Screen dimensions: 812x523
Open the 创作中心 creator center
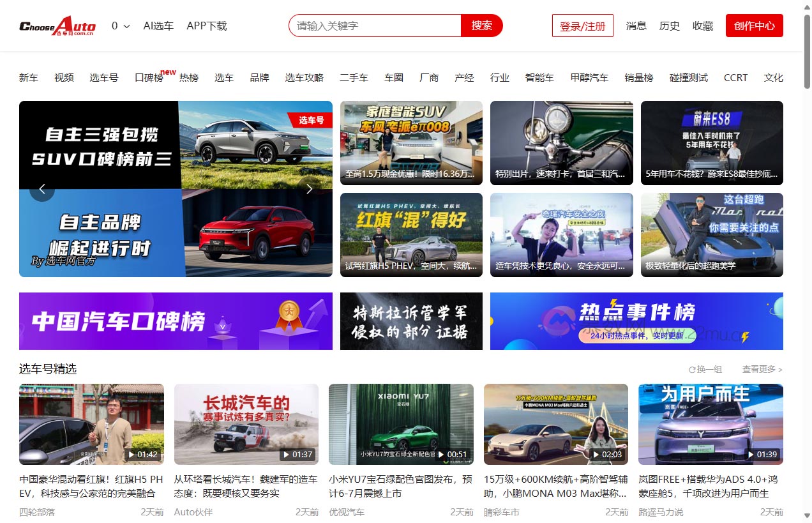coord(754,26)
